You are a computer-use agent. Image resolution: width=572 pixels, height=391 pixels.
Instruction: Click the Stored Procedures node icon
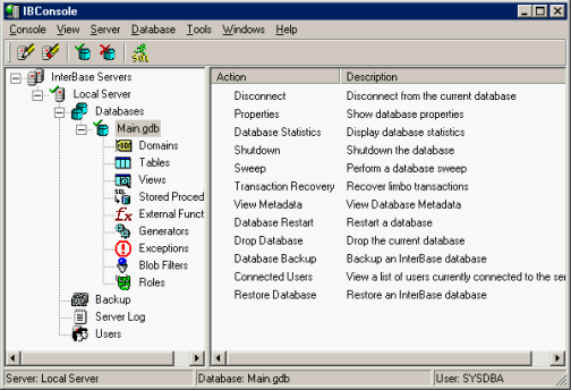click(123, 197)
